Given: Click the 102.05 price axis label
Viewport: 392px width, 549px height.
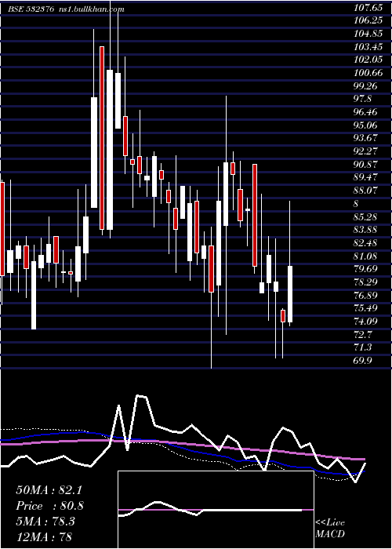Looking at the screenshot, I should pos(367,60).
